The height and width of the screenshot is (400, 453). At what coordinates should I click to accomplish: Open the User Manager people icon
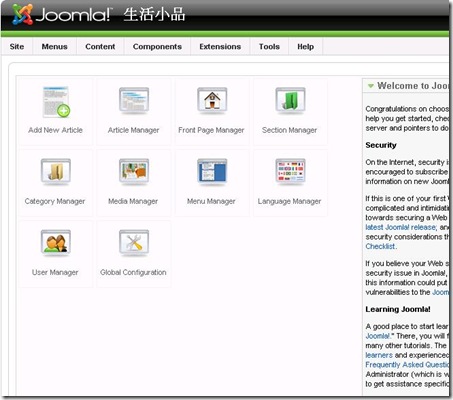(56, 243)
